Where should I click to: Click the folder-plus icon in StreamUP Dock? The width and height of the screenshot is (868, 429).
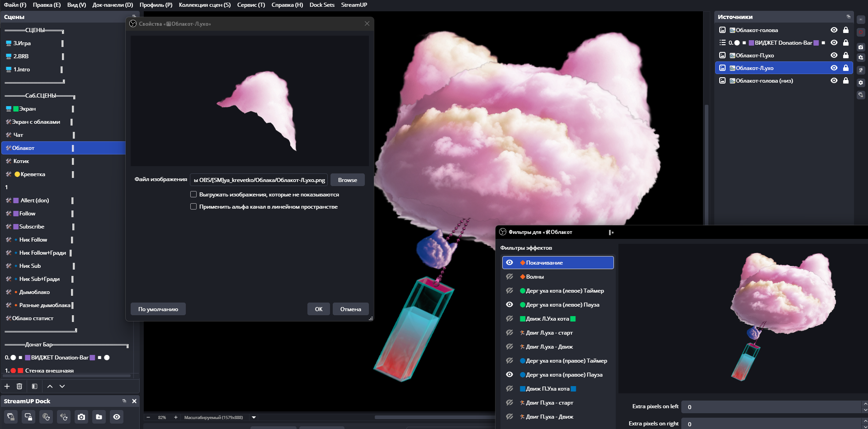tap(99, 417)
